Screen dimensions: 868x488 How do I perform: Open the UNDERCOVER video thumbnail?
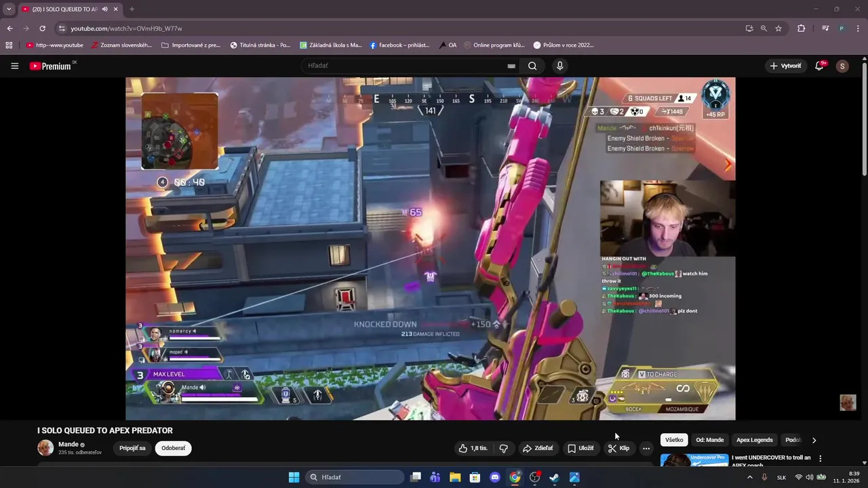click(694, 460)
